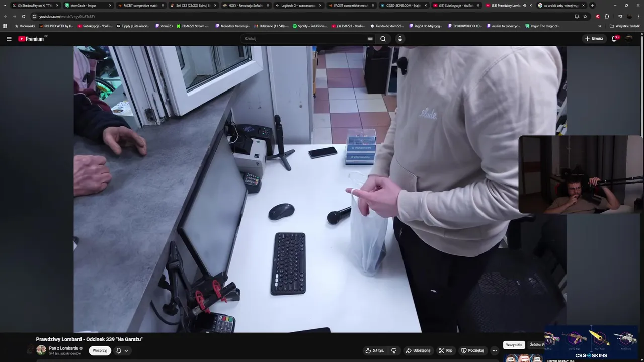Screen dimensions: 644x362
Task: Go forward in browser history
Action: click(14, 16)
